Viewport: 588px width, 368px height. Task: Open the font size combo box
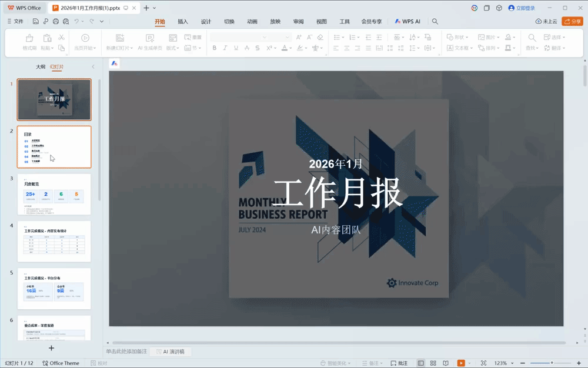[280, 37]
